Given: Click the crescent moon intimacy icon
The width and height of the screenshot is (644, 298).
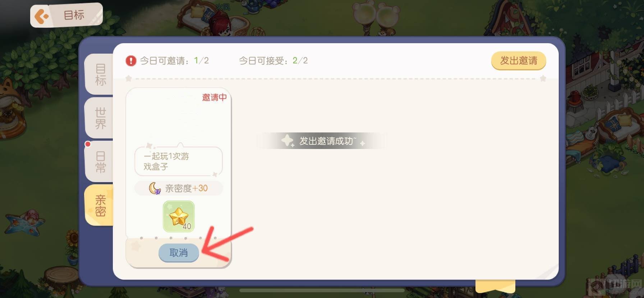Looking at the screenshot, I should (155, 188).
